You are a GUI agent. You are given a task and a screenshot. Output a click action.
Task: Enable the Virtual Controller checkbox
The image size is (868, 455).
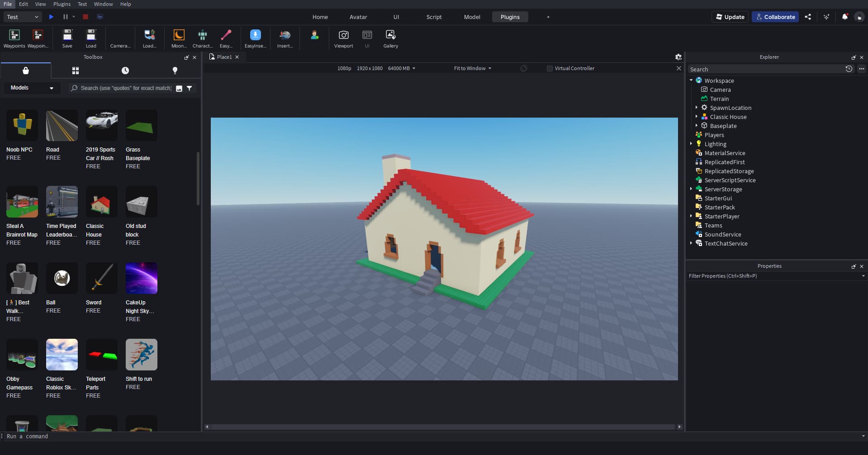550,68
